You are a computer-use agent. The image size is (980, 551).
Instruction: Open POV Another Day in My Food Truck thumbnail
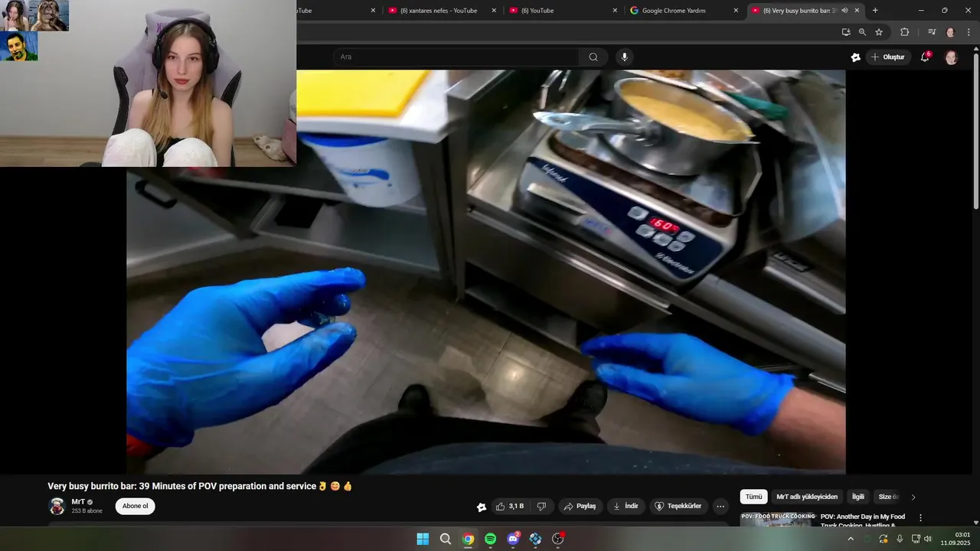[777, 520]
